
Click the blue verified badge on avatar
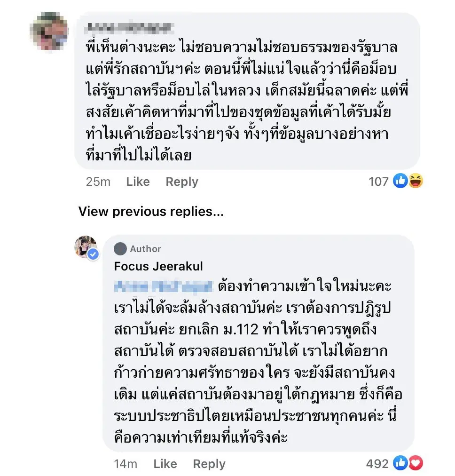[94, 254]
